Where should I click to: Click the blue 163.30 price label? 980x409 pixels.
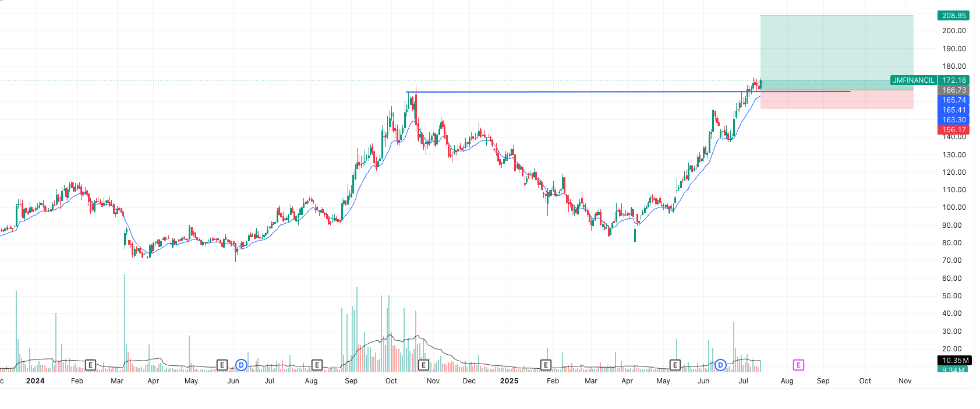954,120
